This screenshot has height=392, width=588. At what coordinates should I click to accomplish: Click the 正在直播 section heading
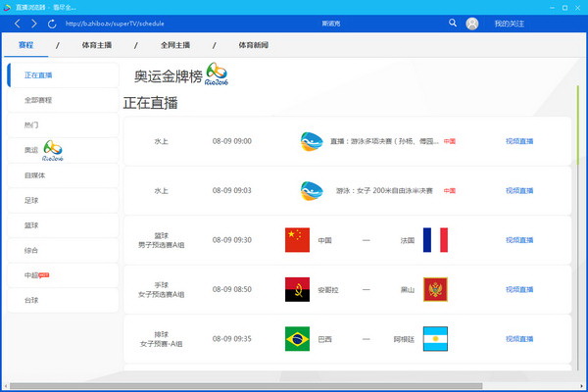[x=150, y=103]
